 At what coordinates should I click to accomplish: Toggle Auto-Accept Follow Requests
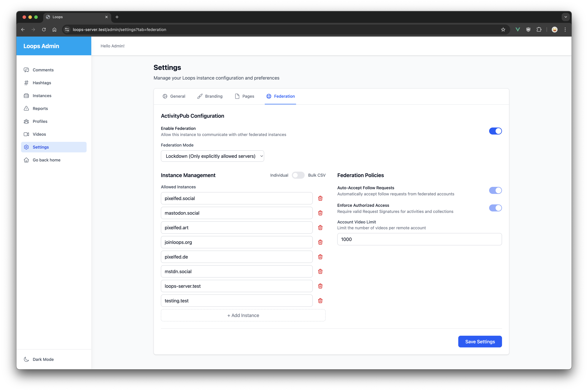click(x=495, y=191)
